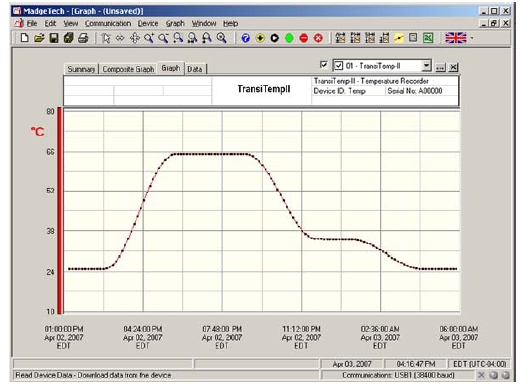The height and width of the screenshot is (388, 530).
Task: Select the four-way pan tool
Action: [x=135, y=38]
